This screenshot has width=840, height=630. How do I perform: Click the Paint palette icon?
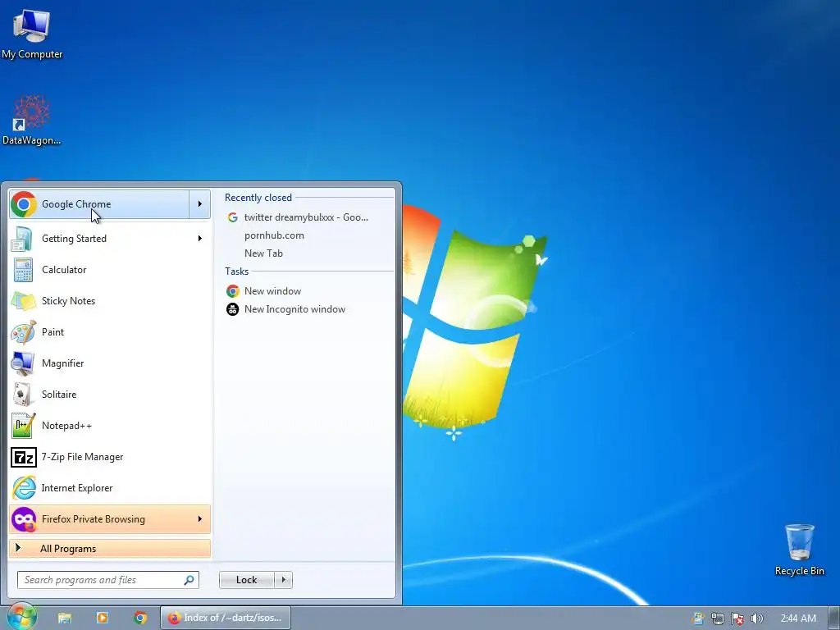point(23,332)
